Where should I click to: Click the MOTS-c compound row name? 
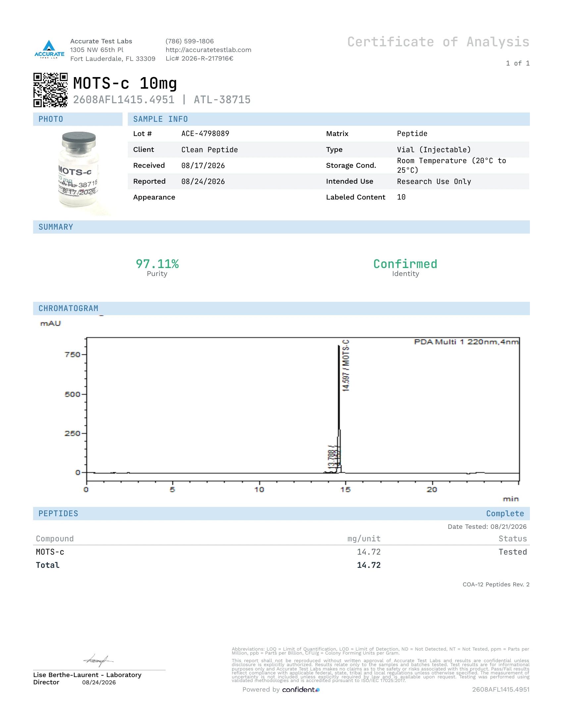[50, 552]
